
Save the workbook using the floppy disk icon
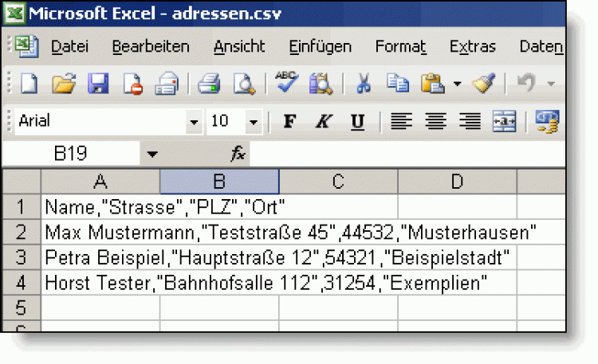[98, 83]
